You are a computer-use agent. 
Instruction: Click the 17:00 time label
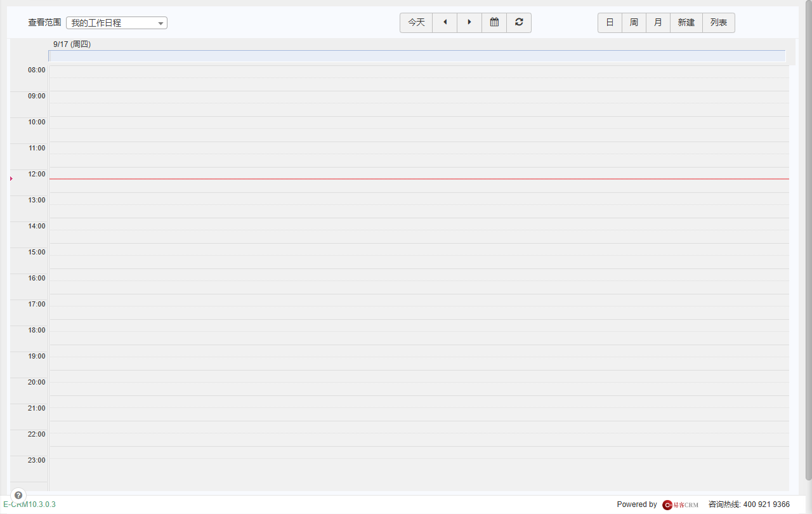[37, 304]
